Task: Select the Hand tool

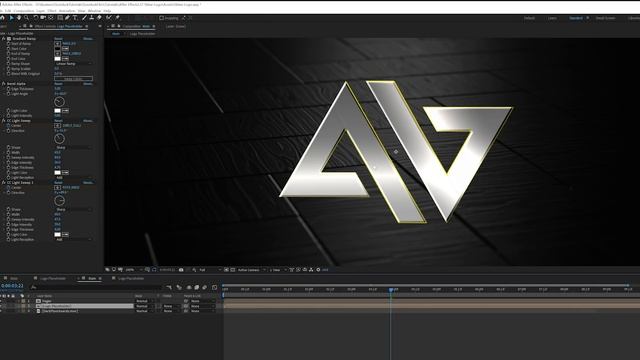Action: pyautogui.click(x=19, y=18)
